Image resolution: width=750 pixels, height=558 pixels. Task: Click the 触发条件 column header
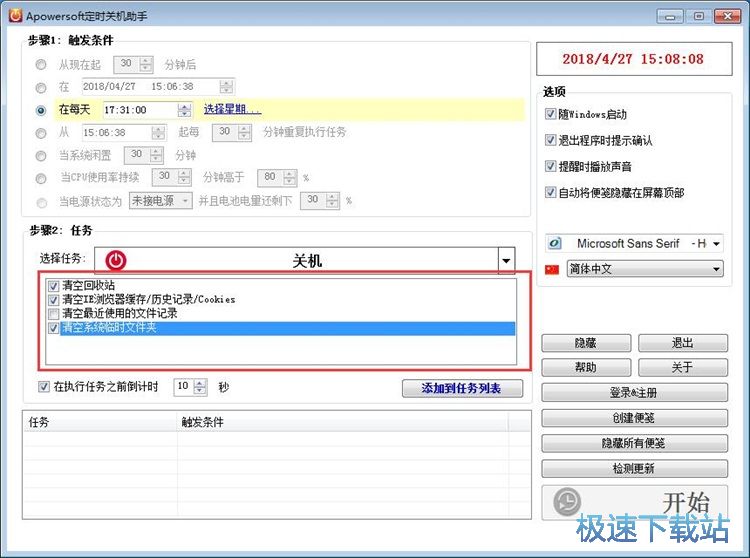point(342,422)
